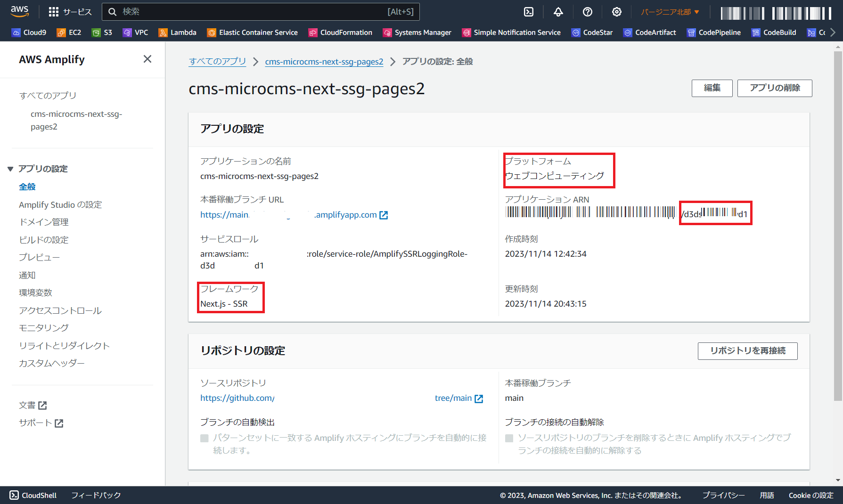Viewport: 843px width, 504px height.
Task: Open Cookie の設定 in the footer
Action: [811, 495]
